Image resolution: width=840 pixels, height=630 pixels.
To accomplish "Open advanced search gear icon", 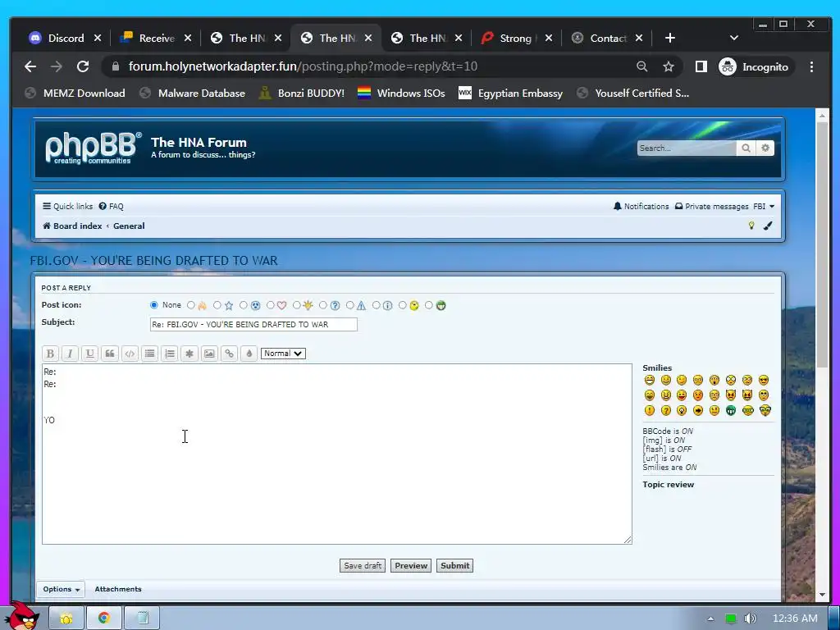I will [x=765, y=148].
